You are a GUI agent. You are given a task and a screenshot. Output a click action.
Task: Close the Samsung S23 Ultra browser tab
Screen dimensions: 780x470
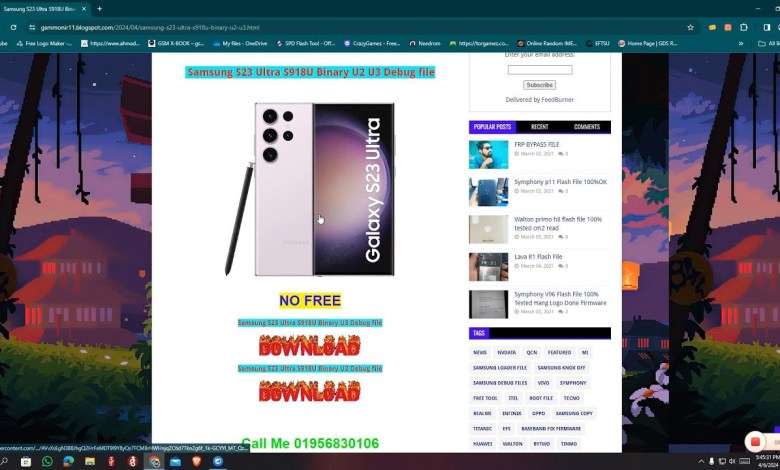[x=84, y=9]
